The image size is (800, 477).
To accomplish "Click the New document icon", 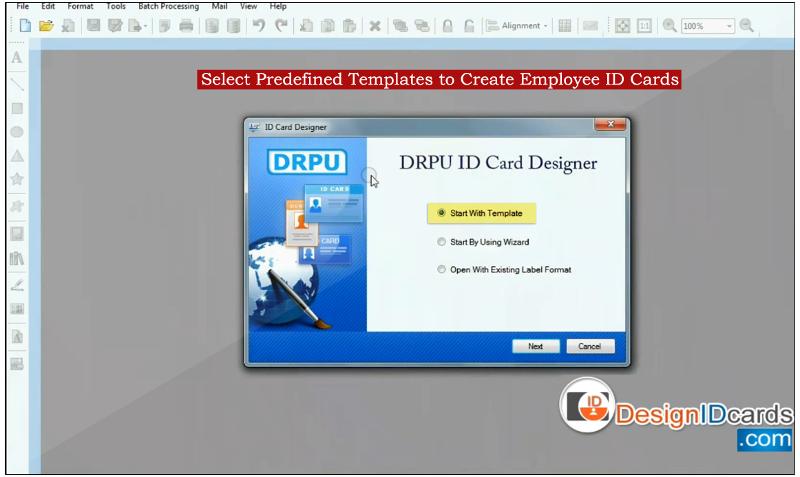I will (24, 26).
